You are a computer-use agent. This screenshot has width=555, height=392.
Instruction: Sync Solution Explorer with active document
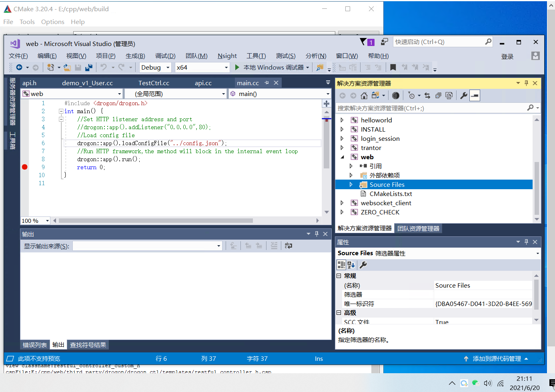coord(427,95)
